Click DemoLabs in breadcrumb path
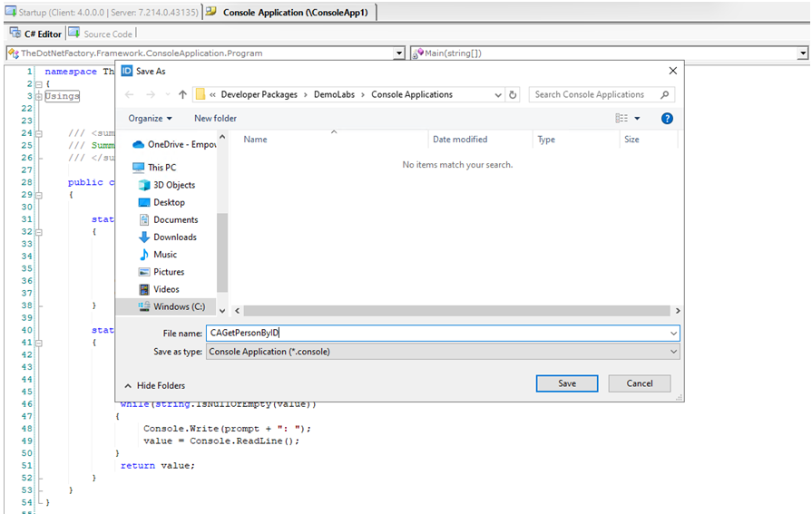 click(334, 94)
